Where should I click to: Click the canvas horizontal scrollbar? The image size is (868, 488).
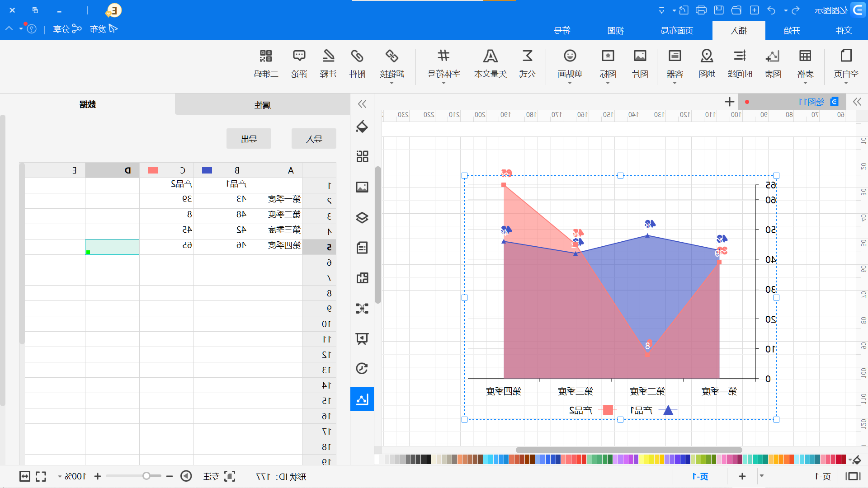[629, 450]
